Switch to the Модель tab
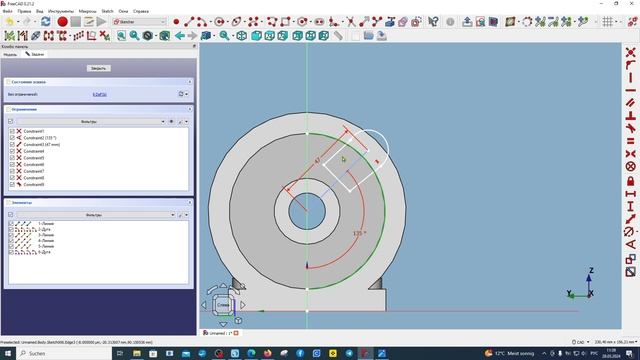The height and width of the screenshot is (360, 640). [10, 54]
